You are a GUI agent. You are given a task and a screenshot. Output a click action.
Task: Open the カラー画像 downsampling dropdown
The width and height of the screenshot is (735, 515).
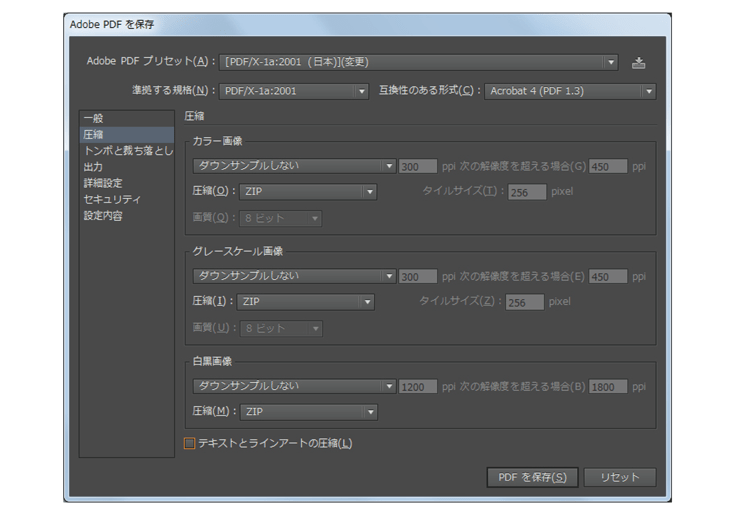pos(294,166)
